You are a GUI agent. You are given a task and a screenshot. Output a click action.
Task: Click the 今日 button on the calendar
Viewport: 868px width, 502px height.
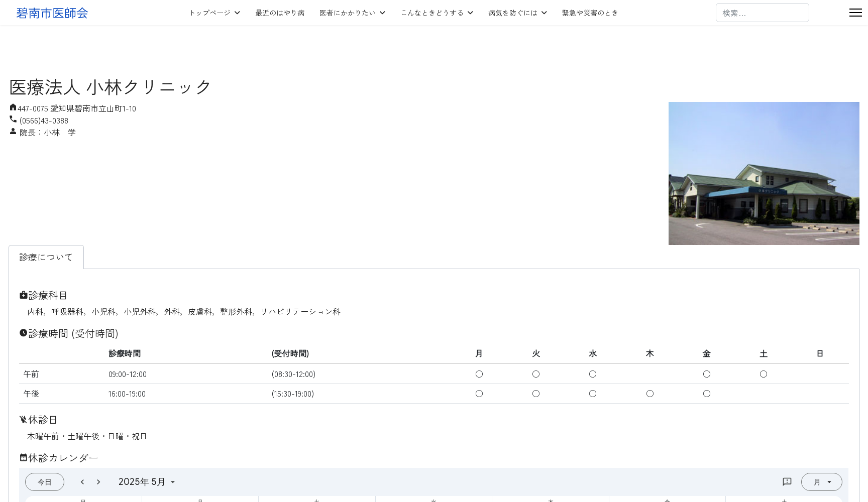click(45, 481)
